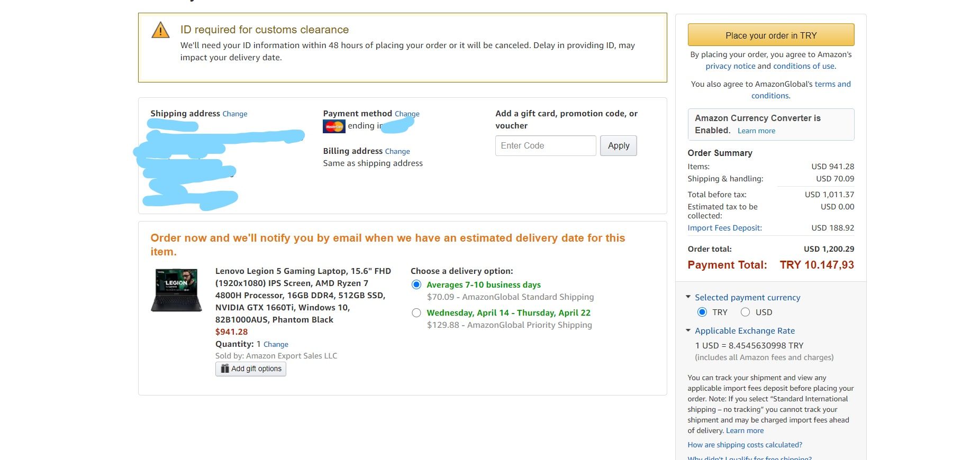Open the Import Fees Deposit link
Image resolution: width=980 pixels, height=460 pixels.
(724, 228)
